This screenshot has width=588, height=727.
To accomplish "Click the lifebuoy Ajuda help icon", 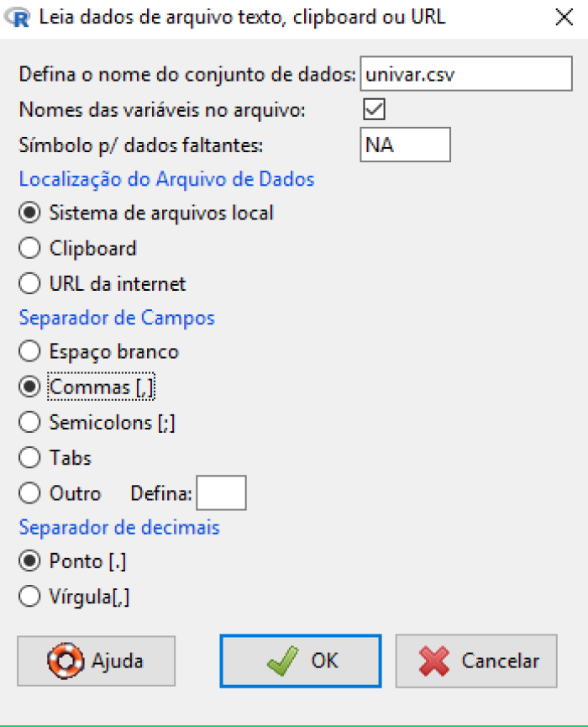I will (66, 661).
